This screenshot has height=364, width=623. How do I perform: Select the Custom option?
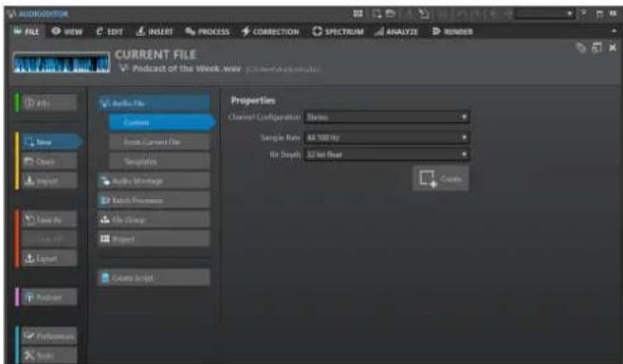click(162, 123)
